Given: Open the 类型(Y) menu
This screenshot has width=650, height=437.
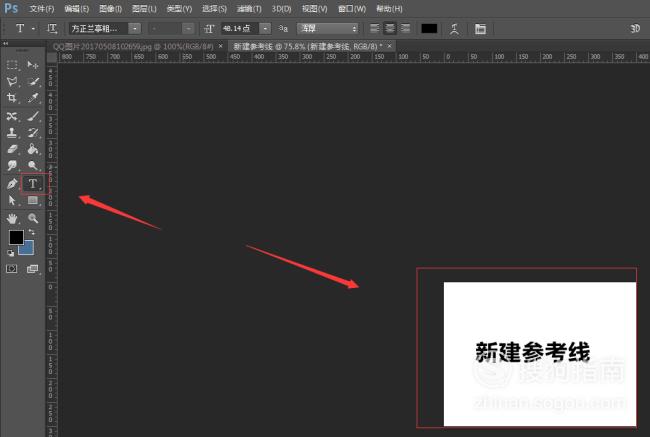Looking at the screenshot, I should [179, 9].
